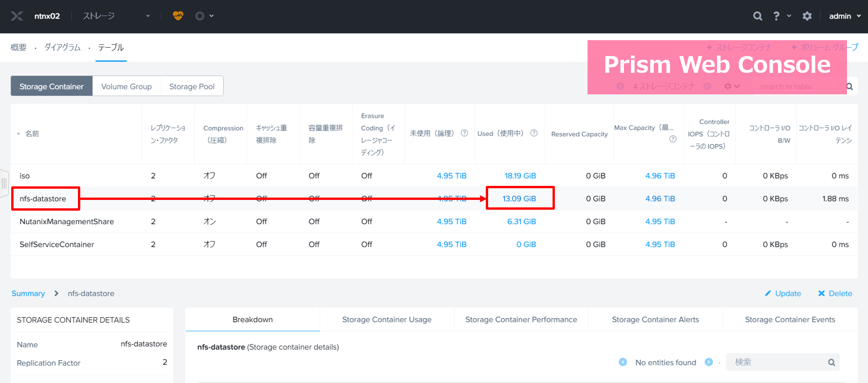Click 18.19 GiB used value for iso

pos(520,176)
